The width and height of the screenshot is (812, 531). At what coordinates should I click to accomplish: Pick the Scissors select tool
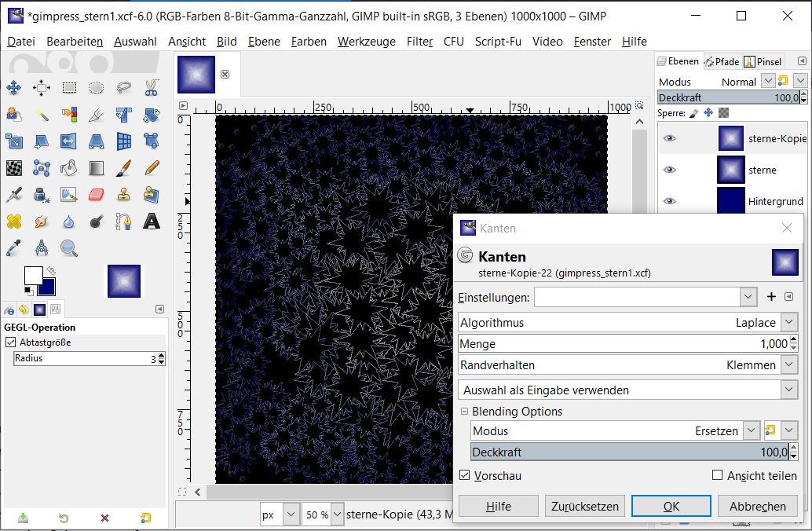pos(151,88)
